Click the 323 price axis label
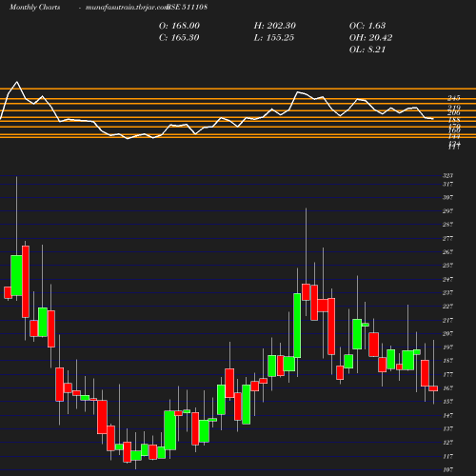Image resolution: width=476 pixels, height=476 pixels. point(447,175)
